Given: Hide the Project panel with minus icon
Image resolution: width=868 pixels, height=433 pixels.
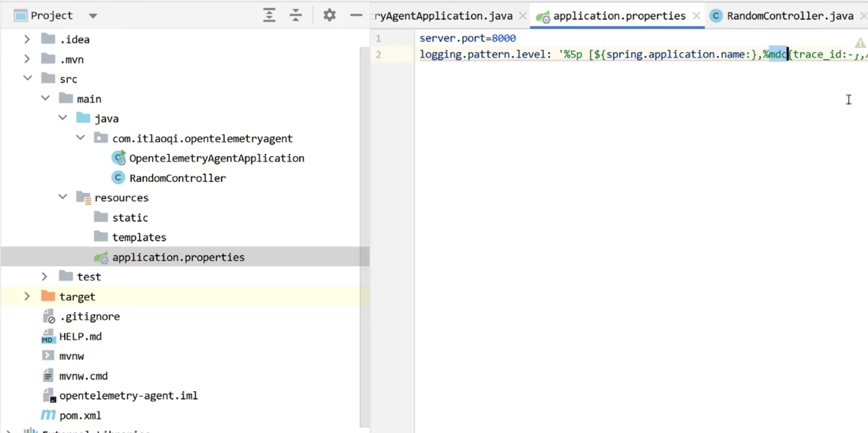Looking at the screenshot, I should [x=356, y=15].
